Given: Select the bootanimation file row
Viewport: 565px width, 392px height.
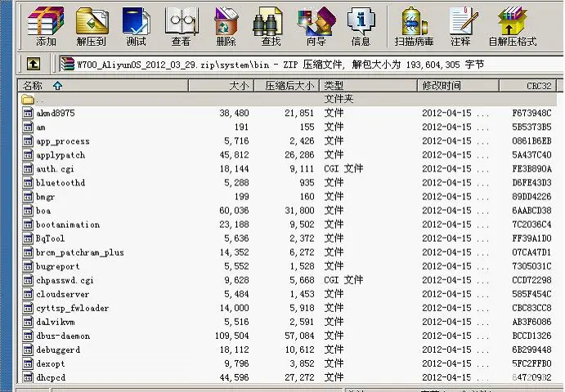Looking at the screenshot, I should click(68, 225).
